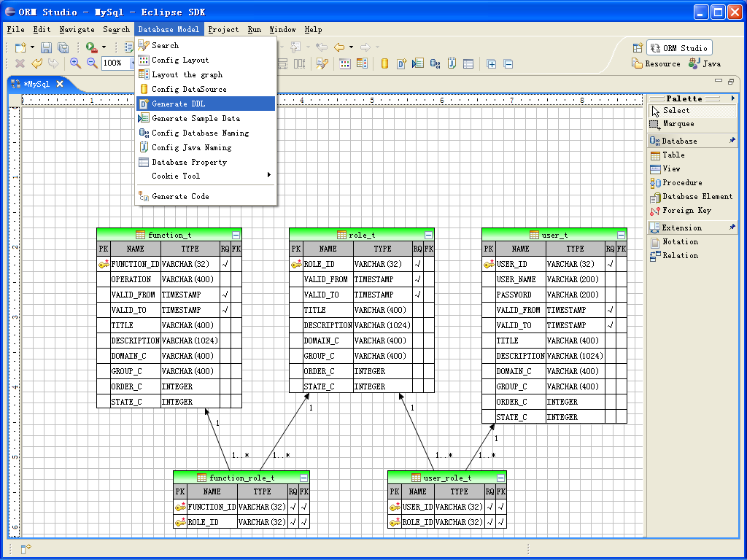Zoom out of the diagram
The height and width of the screenshot is (560, 747).
coord(92,63)
